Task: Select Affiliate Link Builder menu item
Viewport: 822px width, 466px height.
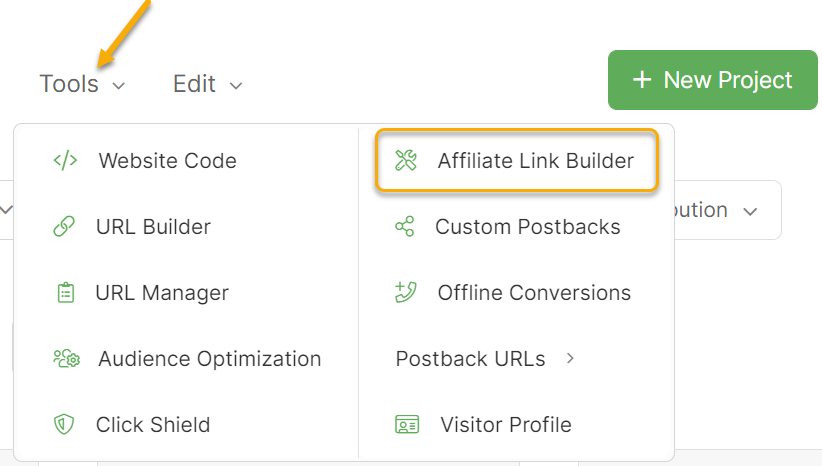Action: [x=535, y=161]
